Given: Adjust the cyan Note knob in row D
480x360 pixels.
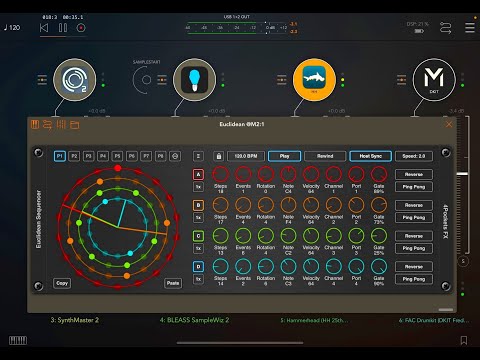Looking at the screenshot, I should click(288, 266).
